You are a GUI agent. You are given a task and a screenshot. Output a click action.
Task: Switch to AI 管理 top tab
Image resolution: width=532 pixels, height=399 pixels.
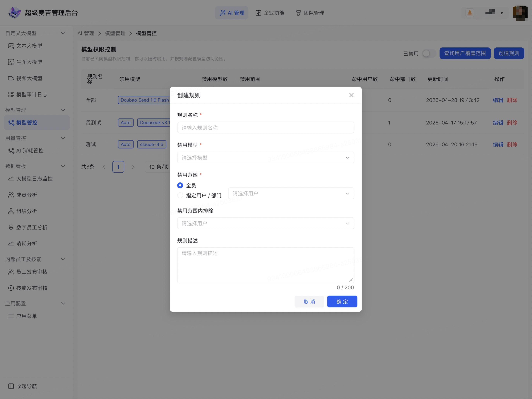232,13
